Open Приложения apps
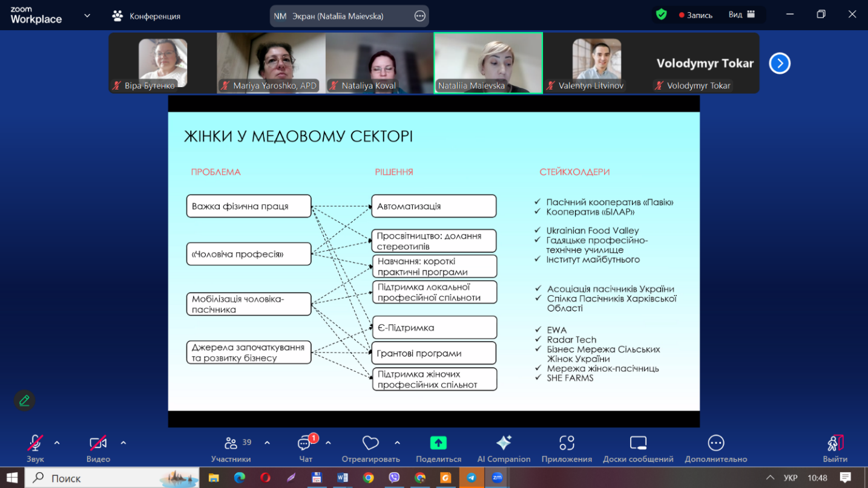Image resolution: width=868 pixels, height=488 pixels. (567, 448)
